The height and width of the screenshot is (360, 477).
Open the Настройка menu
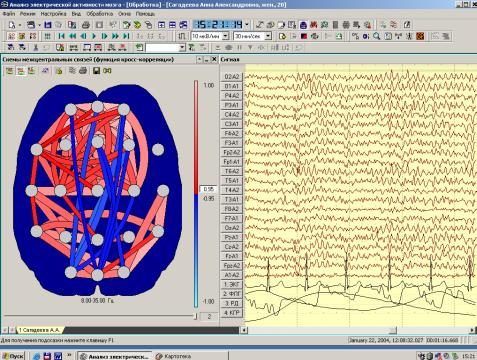(x=53, y=14)
